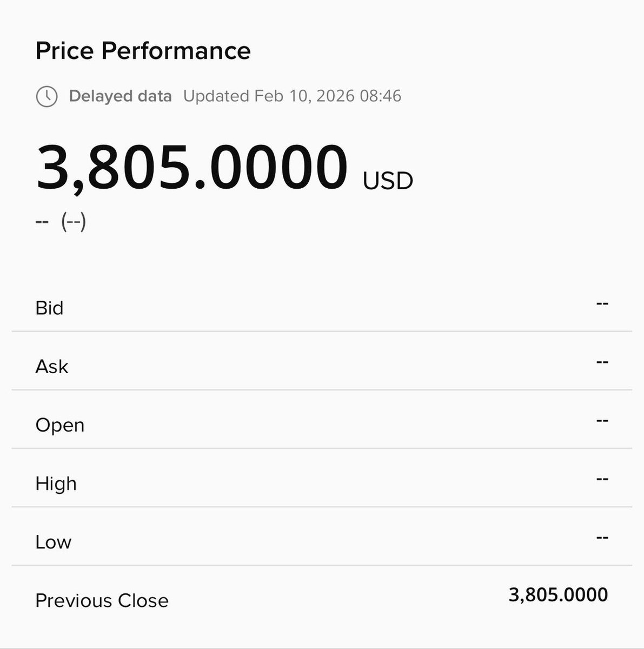644x649 pixels.
Task: Click the Low value dashes
Action: [602, 538]
